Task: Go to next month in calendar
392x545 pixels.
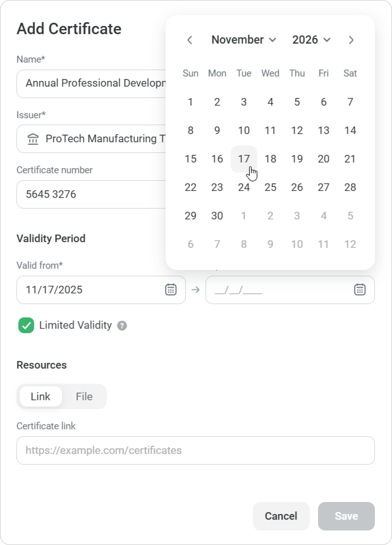Action: (351, 40)
